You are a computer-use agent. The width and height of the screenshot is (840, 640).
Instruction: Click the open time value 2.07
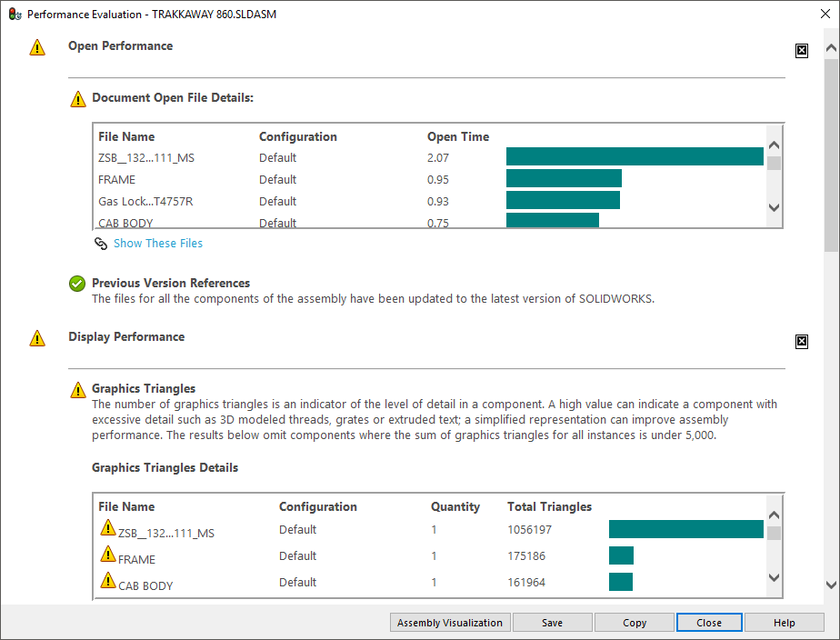438,158
